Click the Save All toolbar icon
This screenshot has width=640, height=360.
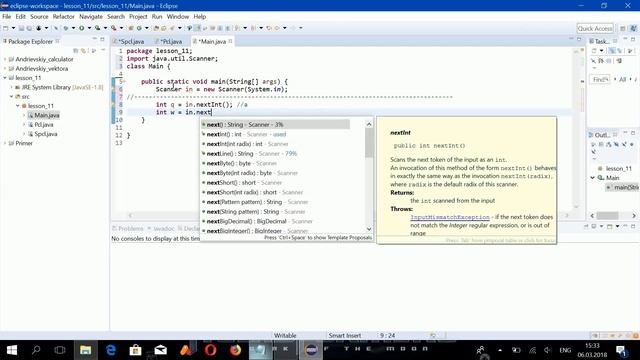(29, 28)
